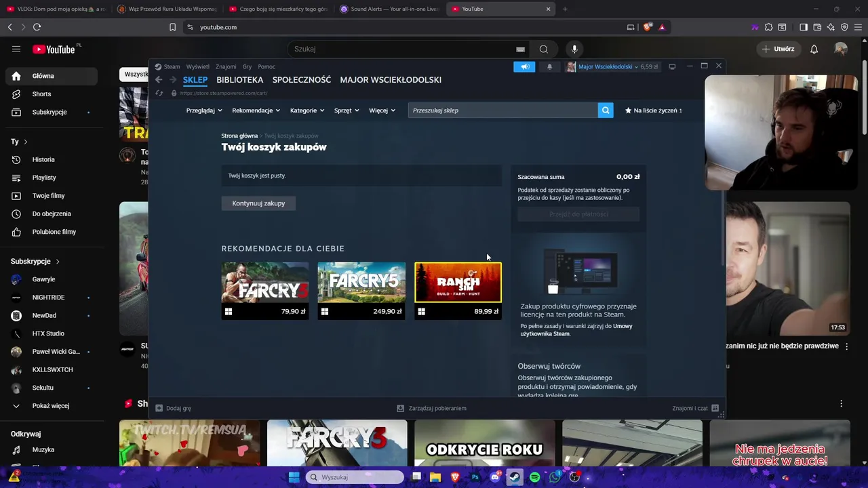This screenshot has height=488, width=868.
Task: Click the Steam avatar of Major Wściekłodolski
Action: (571, 66)
